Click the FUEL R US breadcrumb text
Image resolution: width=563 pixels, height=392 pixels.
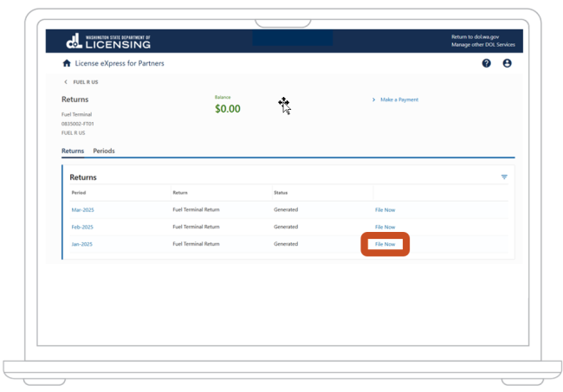click(x=86, y=82)
